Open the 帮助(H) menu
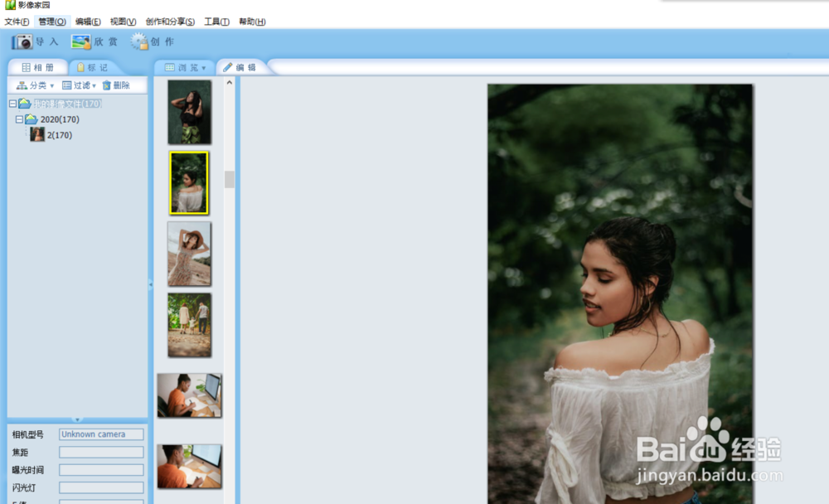829x504 pixels. (x=252, y=22)
